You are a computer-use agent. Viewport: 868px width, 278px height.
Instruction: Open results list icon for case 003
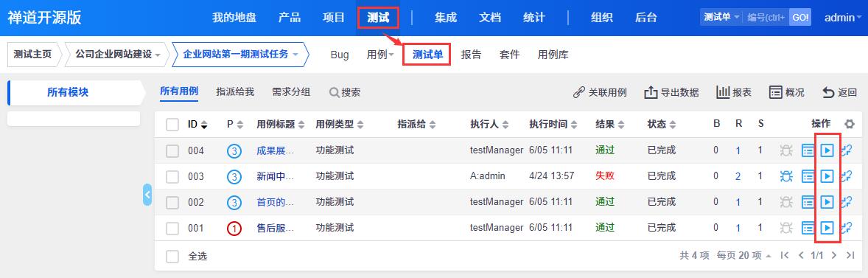(x=808, y=176)
